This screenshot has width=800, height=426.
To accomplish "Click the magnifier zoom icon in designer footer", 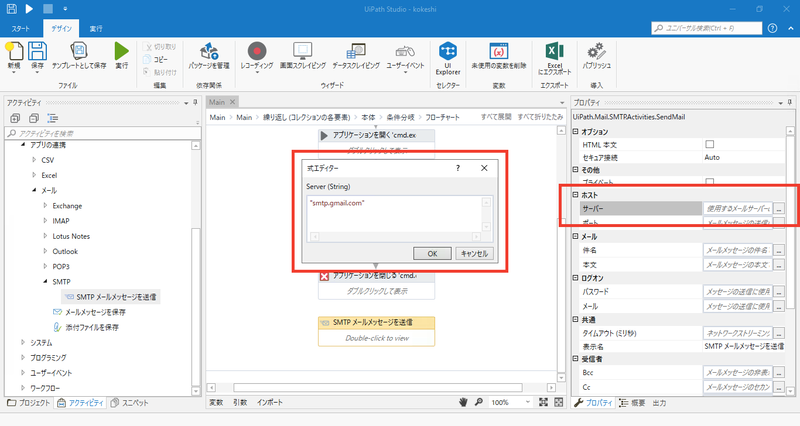I will [479, 402].
